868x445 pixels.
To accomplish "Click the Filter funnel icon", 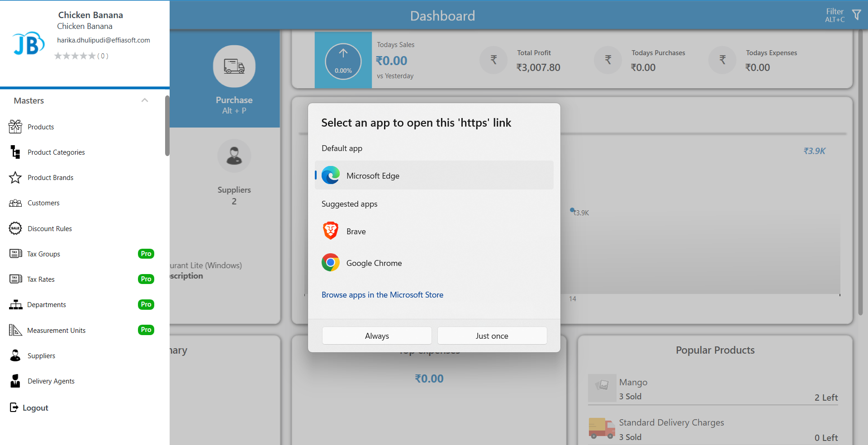I will 856,15.
